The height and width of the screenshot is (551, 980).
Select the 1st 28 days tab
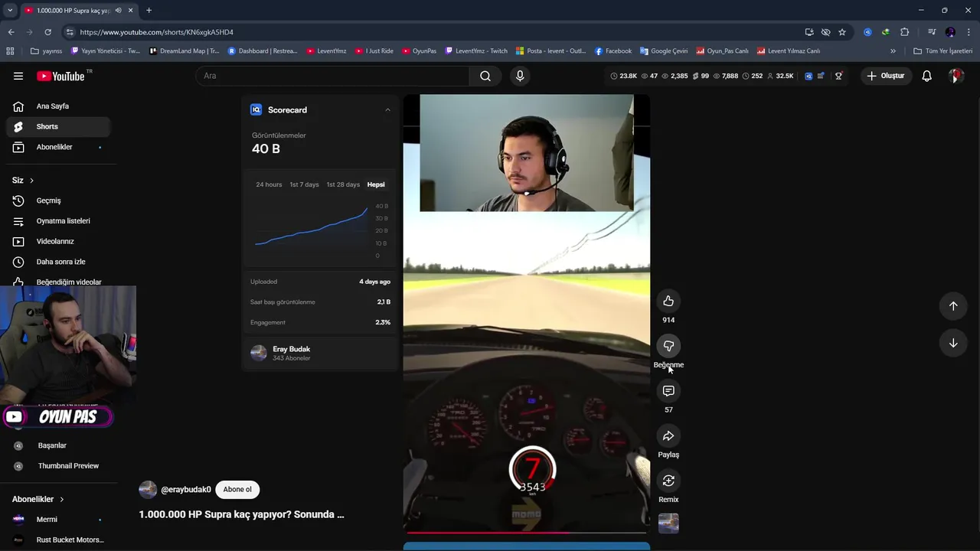coord(343,184)
